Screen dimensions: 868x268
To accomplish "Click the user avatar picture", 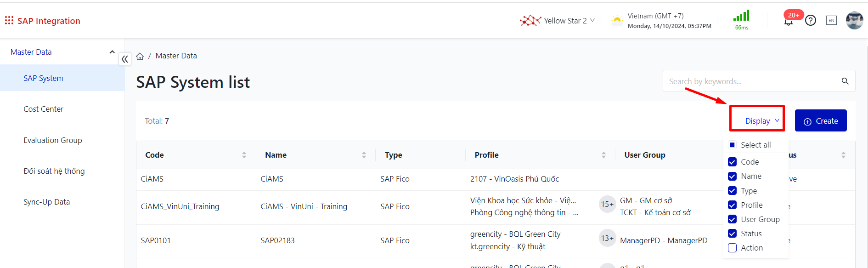I will click(x=854, y=20).
